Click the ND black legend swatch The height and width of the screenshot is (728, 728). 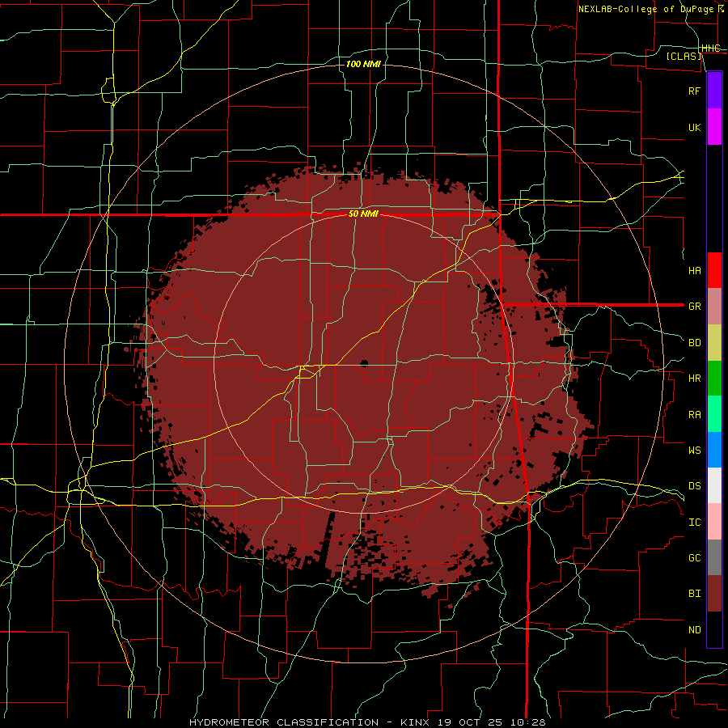714,629
